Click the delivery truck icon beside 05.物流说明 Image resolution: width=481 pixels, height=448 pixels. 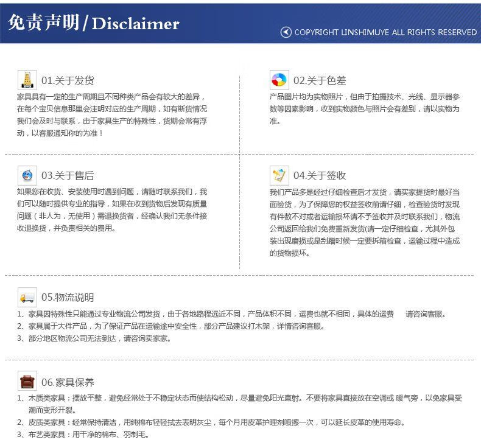pyautogui.click(x=27, y=297)
